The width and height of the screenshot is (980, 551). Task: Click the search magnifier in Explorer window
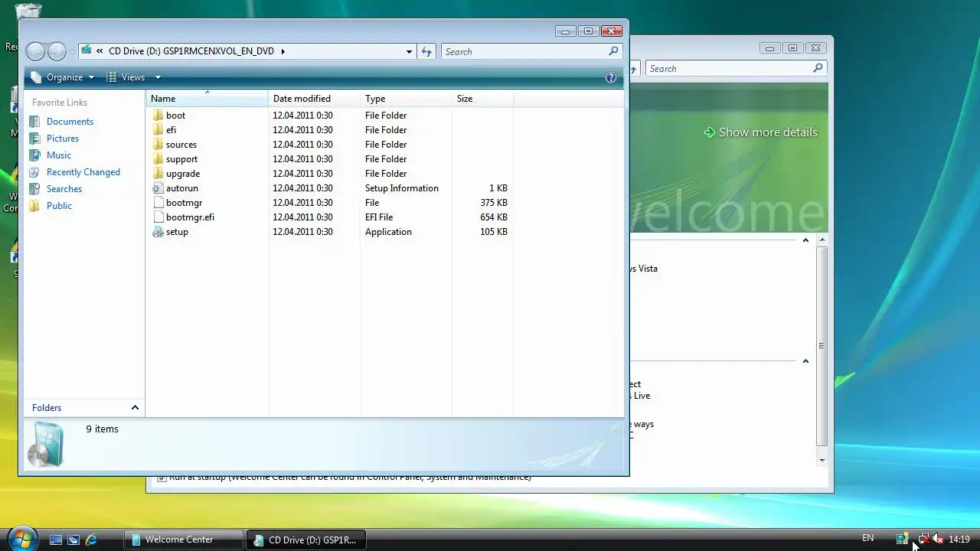613,51
